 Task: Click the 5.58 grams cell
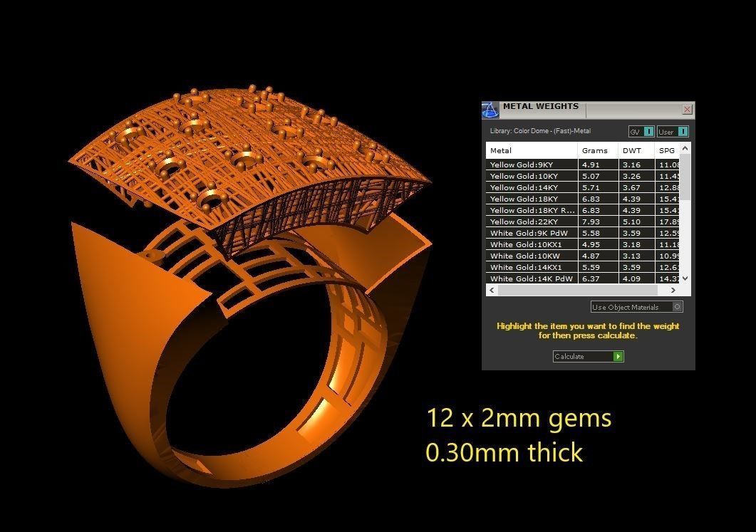coord(598,233)
